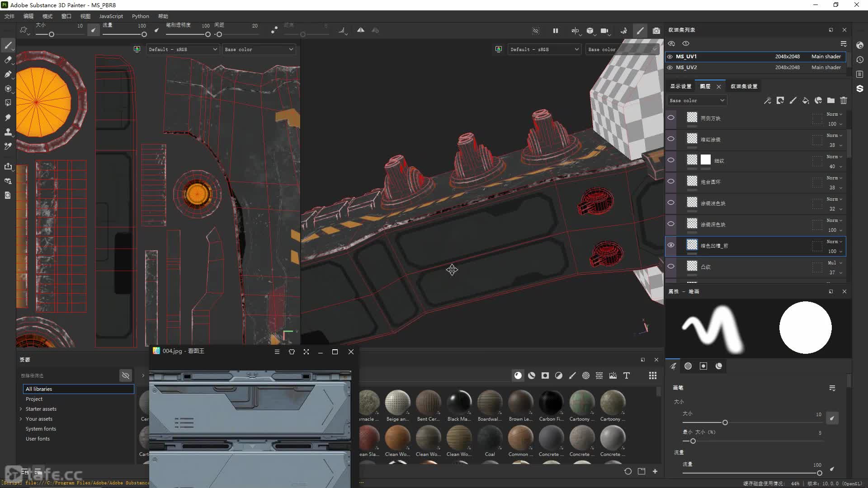The image size is (868, 488).
Task: Switch to the 显示设置 tab
Action: tap(680, 86)
